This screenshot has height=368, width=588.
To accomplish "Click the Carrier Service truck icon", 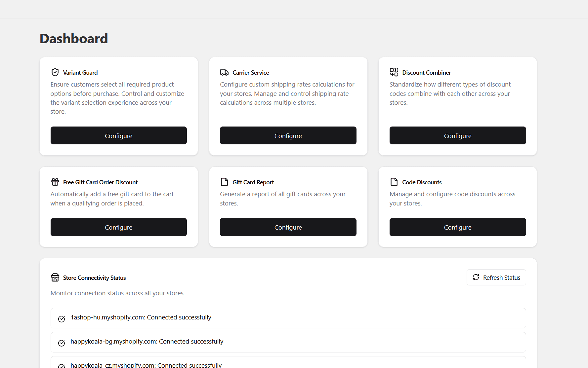I will click(x=225, y=72).
